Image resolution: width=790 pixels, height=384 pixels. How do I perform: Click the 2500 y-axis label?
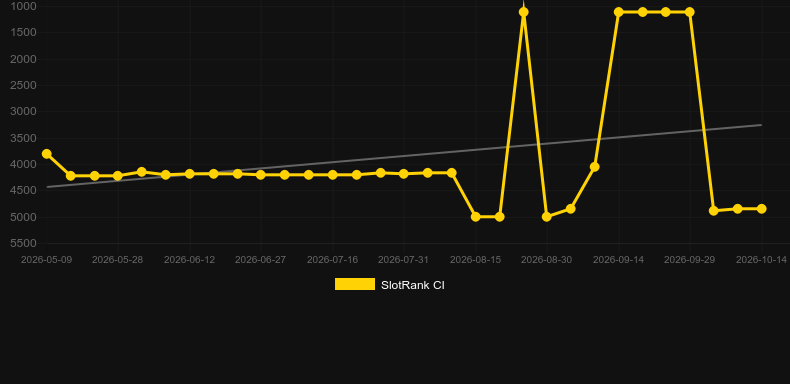tap(23, 85)
